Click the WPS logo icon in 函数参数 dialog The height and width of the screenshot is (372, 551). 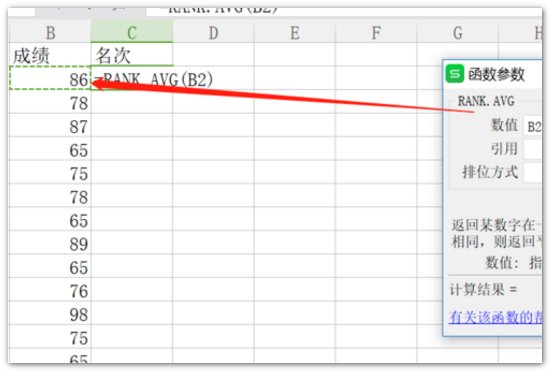click(x=455, y=74)
